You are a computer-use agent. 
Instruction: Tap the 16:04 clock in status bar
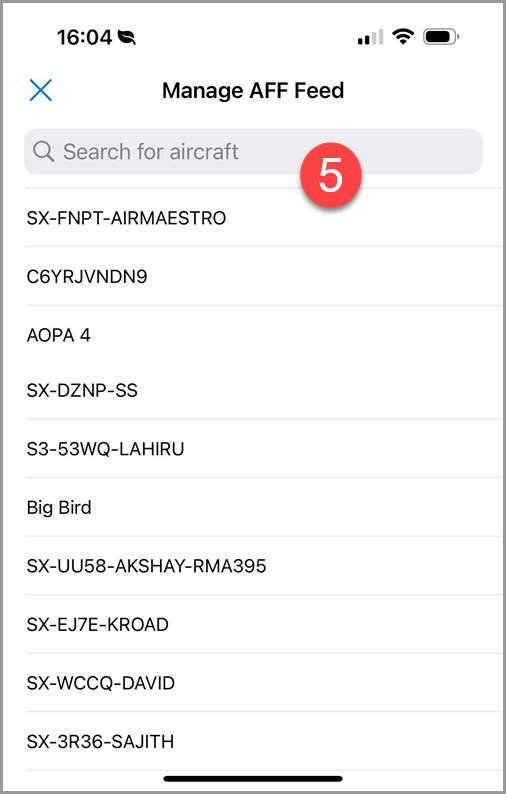tap(84, 37)
